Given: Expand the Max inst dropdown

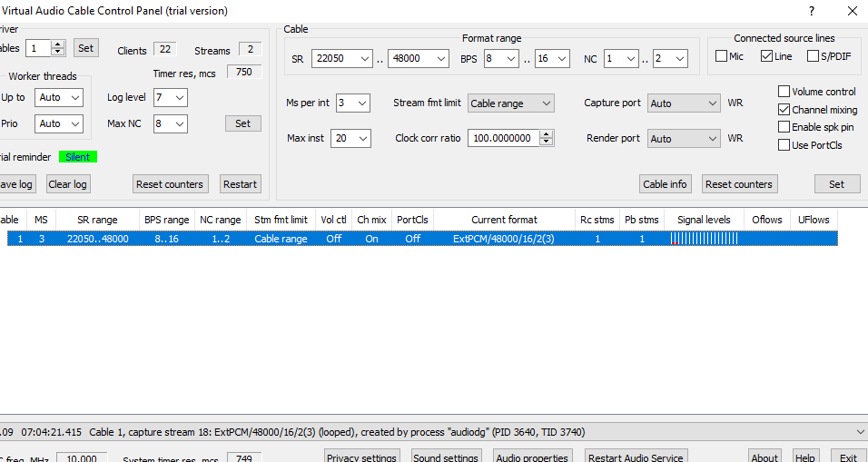Looking at the screenshot, I should 351,138.
